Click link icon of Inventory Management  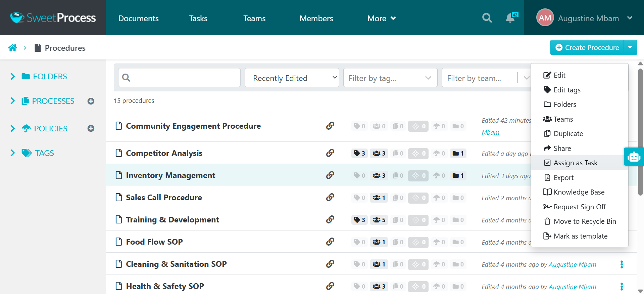click(x=330, y=175)
